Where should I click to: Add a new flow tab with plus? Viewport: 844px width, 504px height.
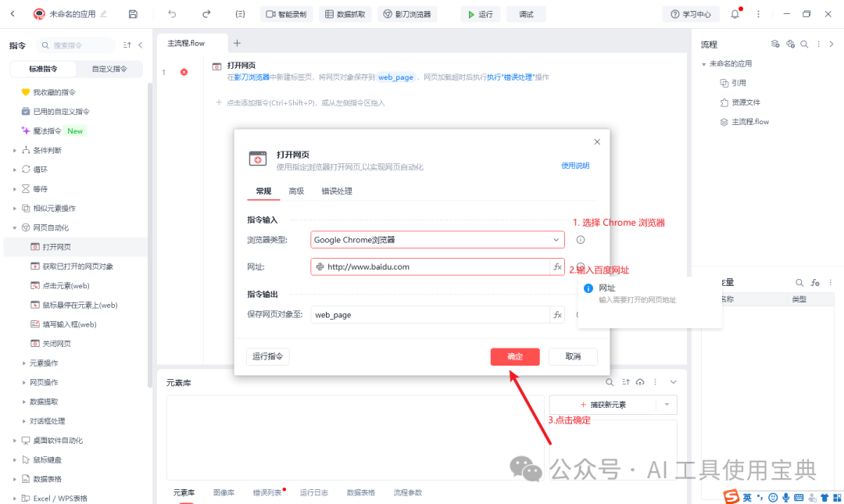click(x=237, y=43)
